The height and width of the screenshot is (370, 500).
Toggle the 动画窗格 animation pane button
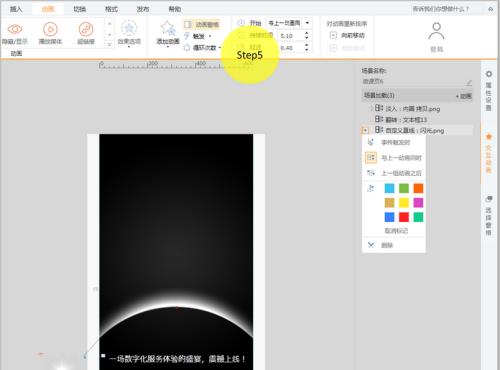click(202, 24)
